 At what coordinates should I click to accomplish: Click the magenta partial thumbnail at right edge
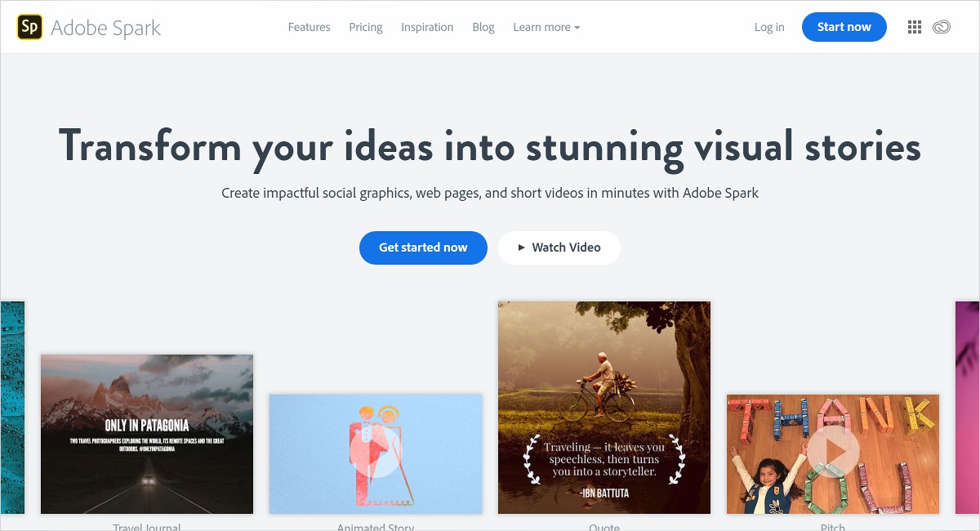point(967,407)
